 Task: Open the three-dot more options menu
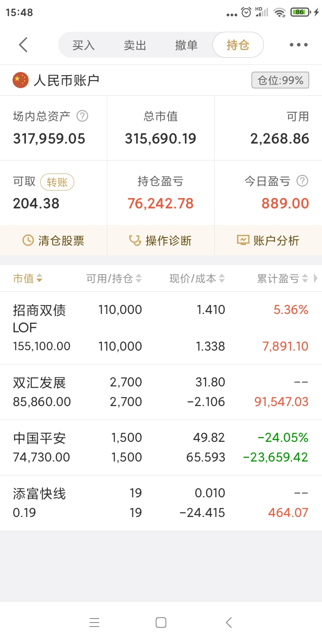(298, 45)
